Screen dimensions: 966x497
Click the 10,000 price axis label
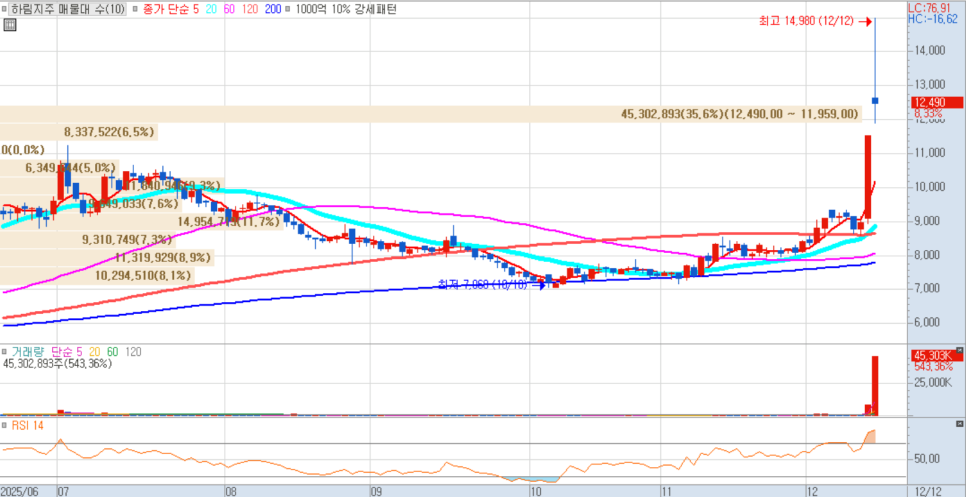928,187
